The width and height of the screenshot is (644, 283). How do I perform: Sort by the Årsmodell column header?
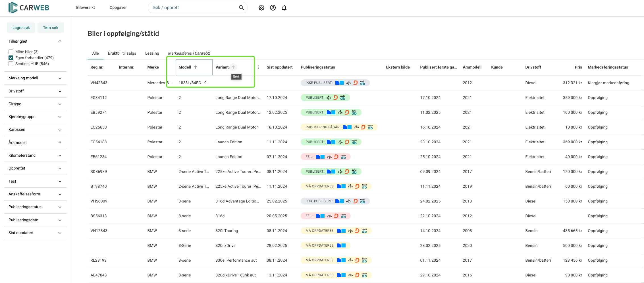pos(472,67)
